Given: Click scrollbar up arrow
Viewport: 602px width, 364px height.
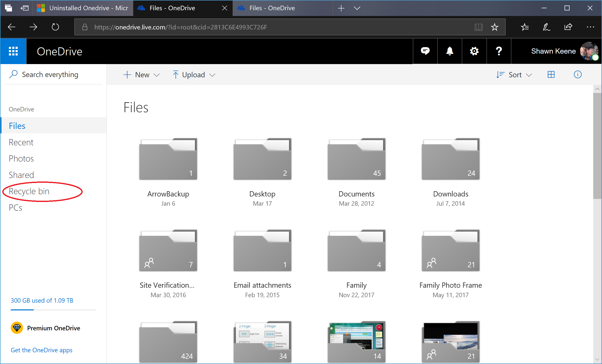Looking at the screenshot, I should [597, 89].
